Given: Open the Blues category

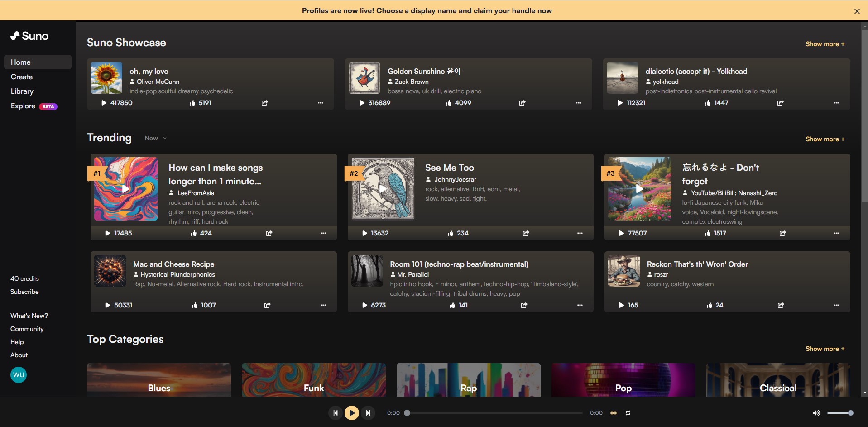Looking at the screenshot, I should (x=159, y=380).
